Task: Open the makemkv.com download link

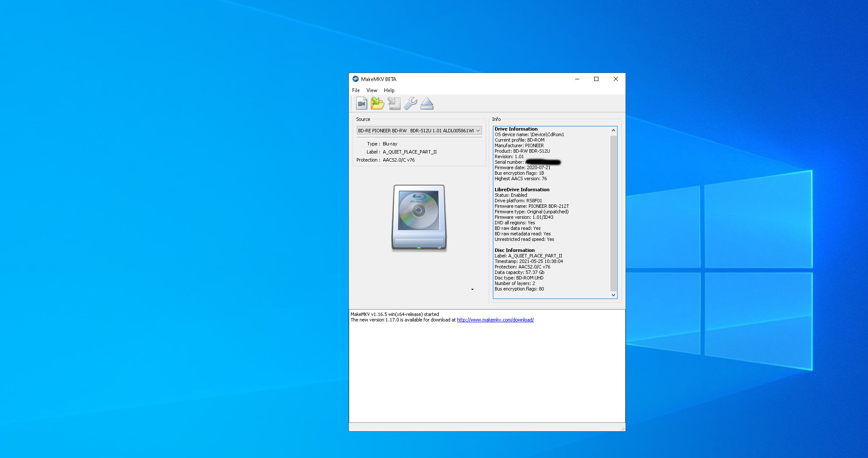Action: (x=495, y=320)
